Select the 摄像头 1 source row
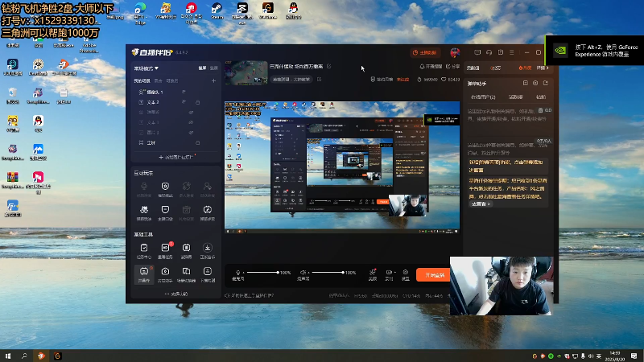 point(175,92)
